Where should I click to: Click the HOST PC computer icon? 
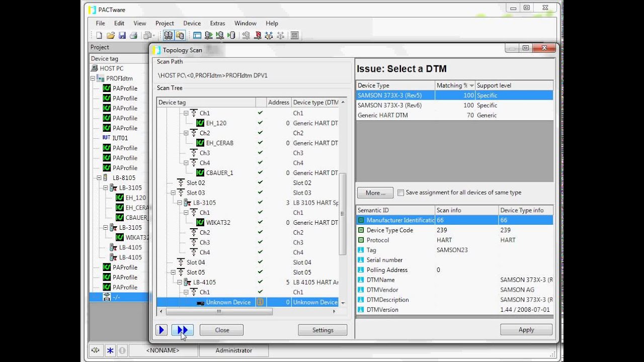(95, 68)
